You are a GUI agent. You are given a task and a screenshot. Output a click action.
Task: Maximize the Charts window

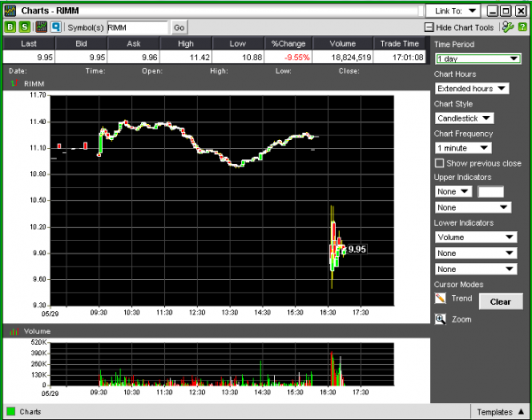click(x=506, y=12)
